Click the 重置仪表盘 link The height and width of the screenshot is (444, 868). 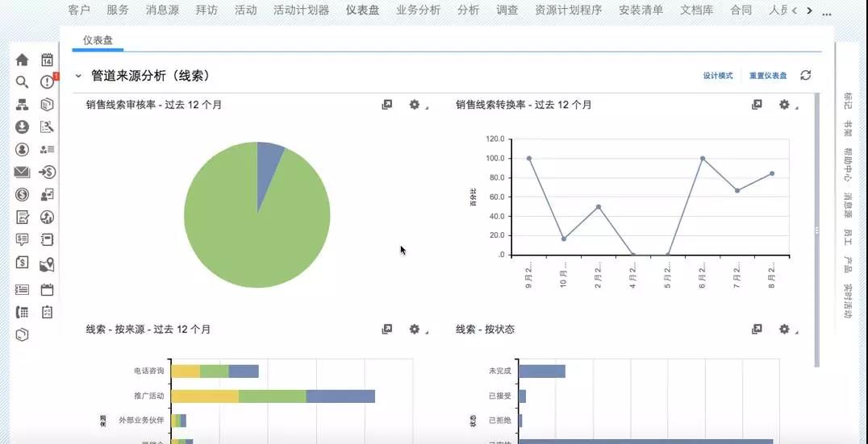click(x=767, y=76)
